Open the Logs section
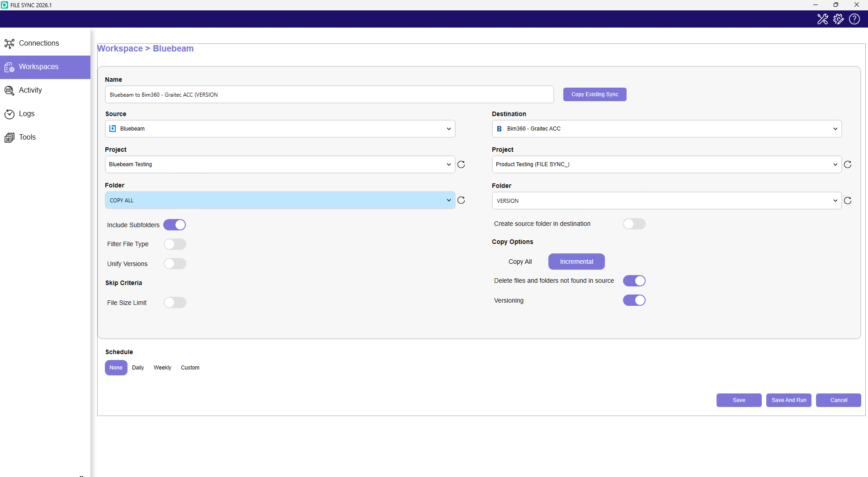The width and height of the screenshot is (868, 477). [x=27, y=114]
